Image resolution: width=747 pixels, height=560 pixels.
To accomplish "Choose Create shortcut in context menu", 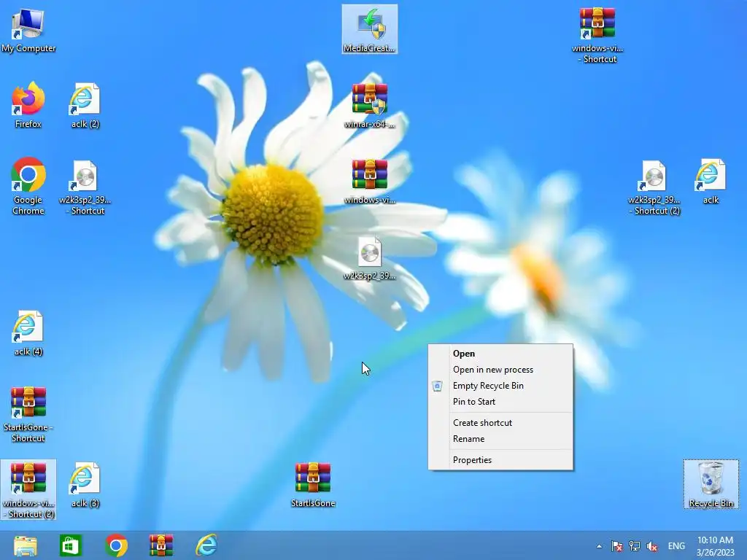I will (500, 423).
